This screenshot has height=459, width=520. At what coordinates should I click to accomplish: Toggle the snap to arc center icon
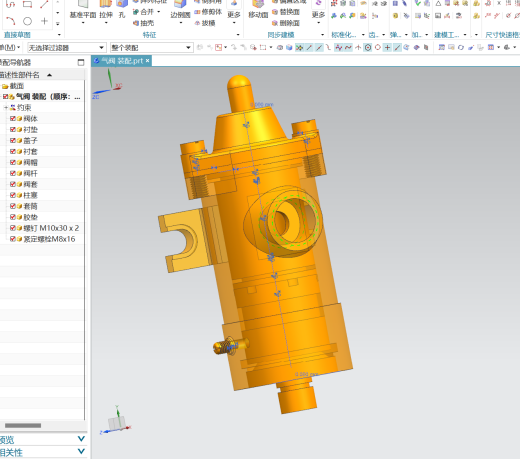click(368, 48)
